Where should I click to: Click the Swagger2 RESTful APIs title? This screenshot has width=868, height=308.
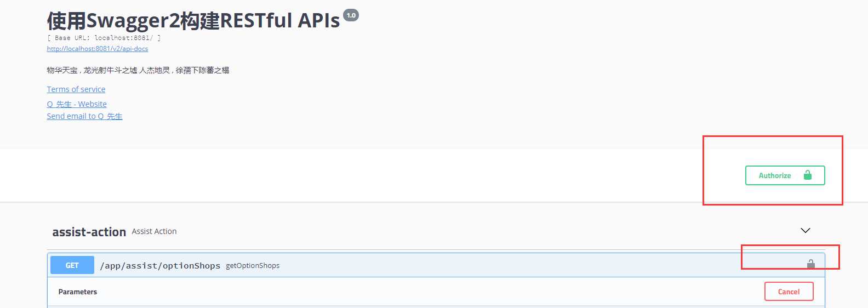193,21
